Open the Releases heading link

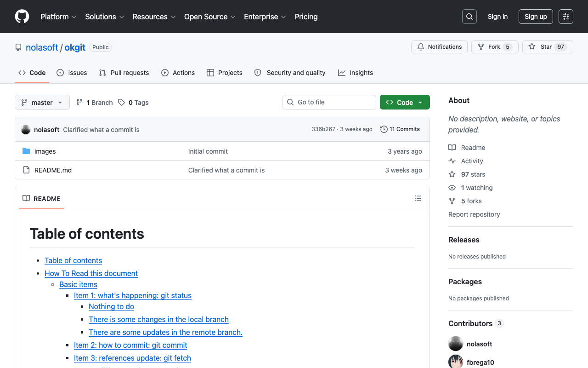point(464,240)
